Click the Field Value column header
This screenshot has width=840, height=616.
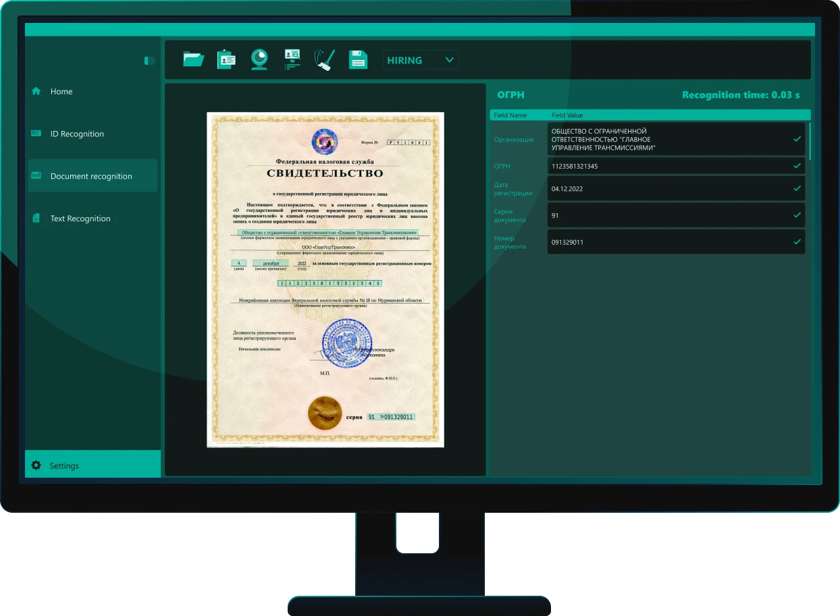567,115
